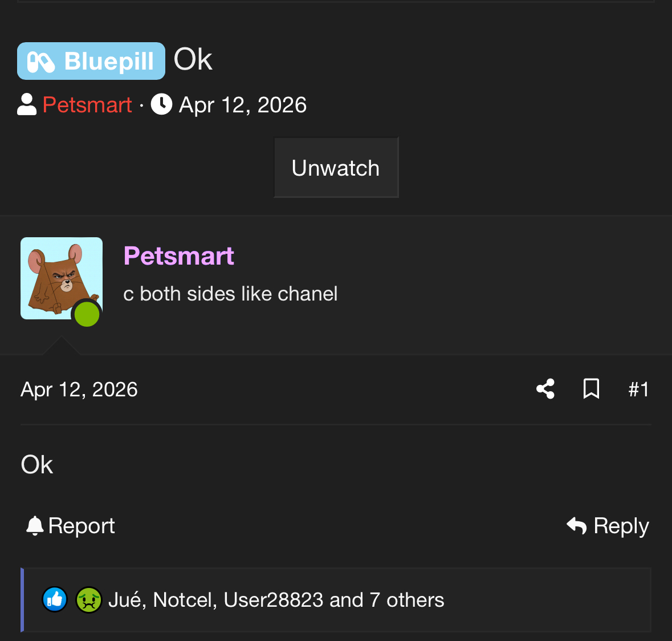
Task: Open the #1 post permalink
Action: 638,390
